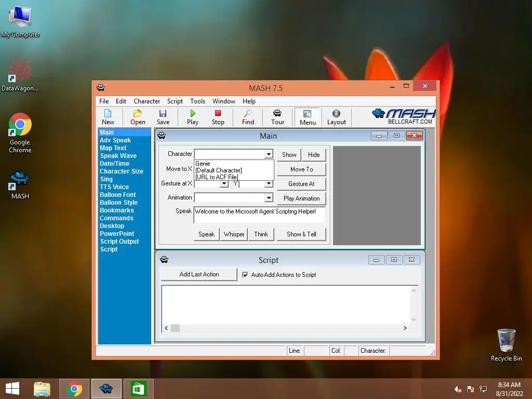This screenshot has height=399, width=532.
Task: Expand the Animation dropdown arrow
Action: point(269,197)
